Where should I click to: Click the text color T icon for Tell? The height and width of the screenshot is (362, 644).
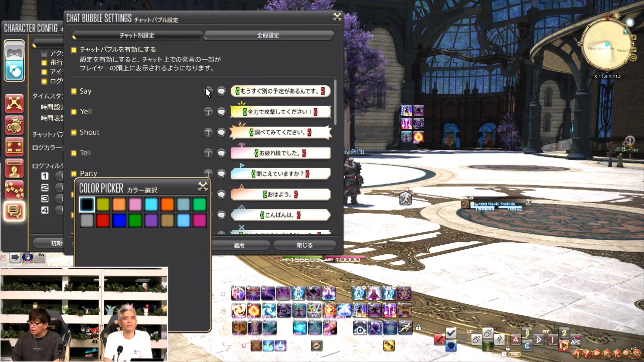click(x=208, y=153)
